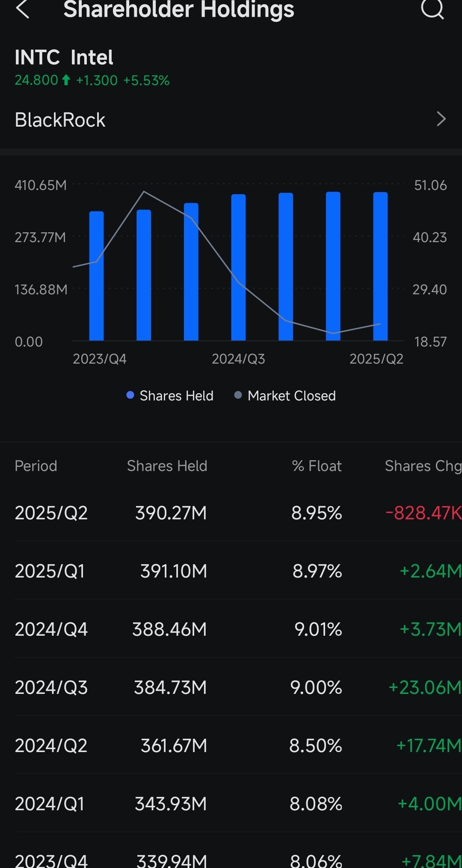Tap the back arrow icon
This screenshot has height=868, width=462.
23,9
